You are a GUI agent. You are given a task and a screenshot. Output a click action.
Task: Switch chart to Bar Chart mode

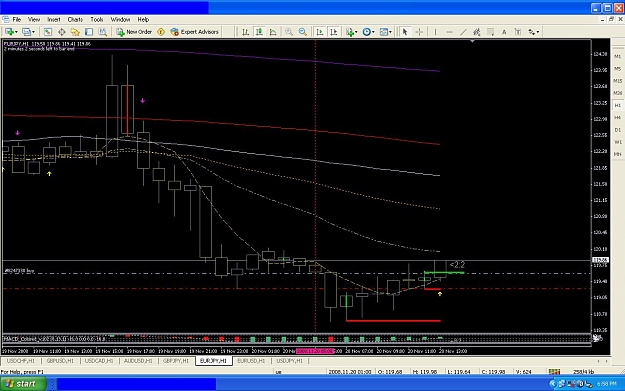[246, 32]
